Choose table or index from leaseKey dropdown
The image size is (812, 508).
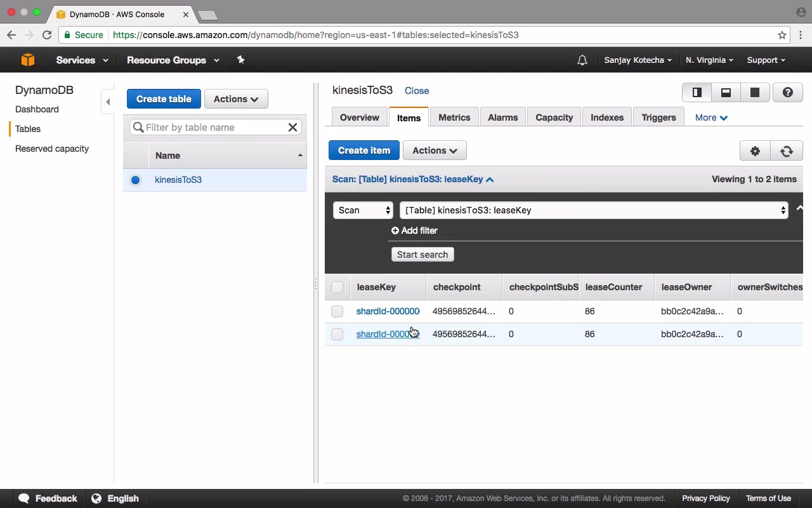(x=594, y=210)
